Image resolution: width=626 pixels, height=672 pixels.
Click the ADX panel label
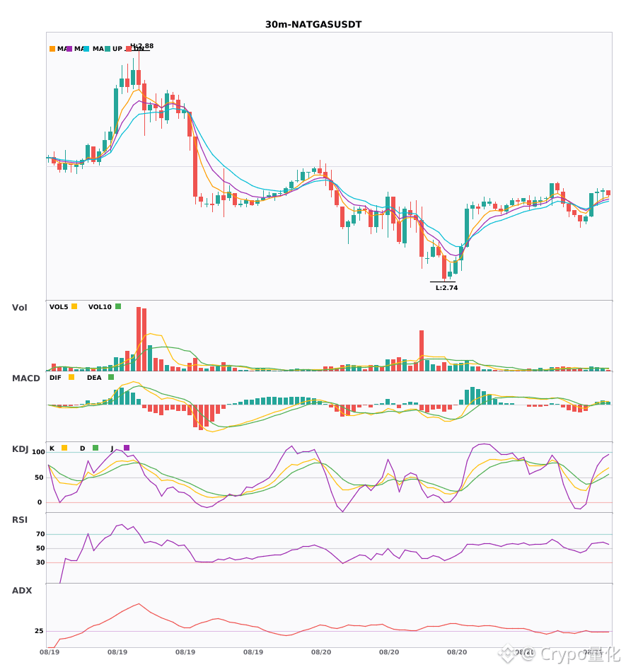pos(22,591)
